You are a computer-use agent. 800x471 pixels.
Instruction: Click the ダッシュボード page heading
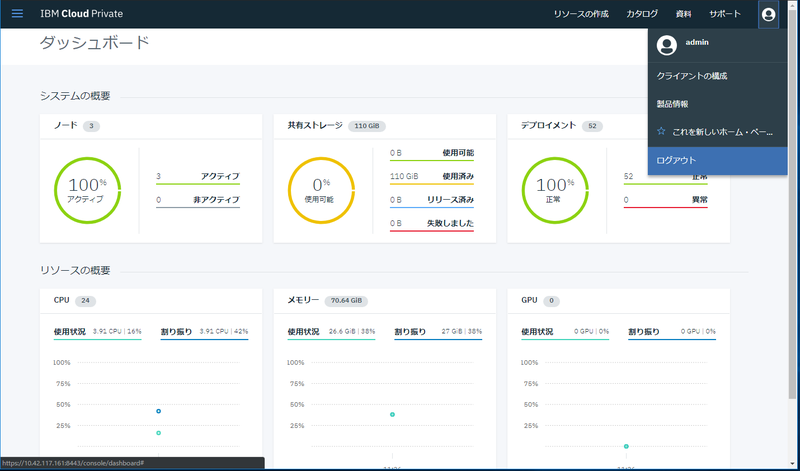coord(94,43)
